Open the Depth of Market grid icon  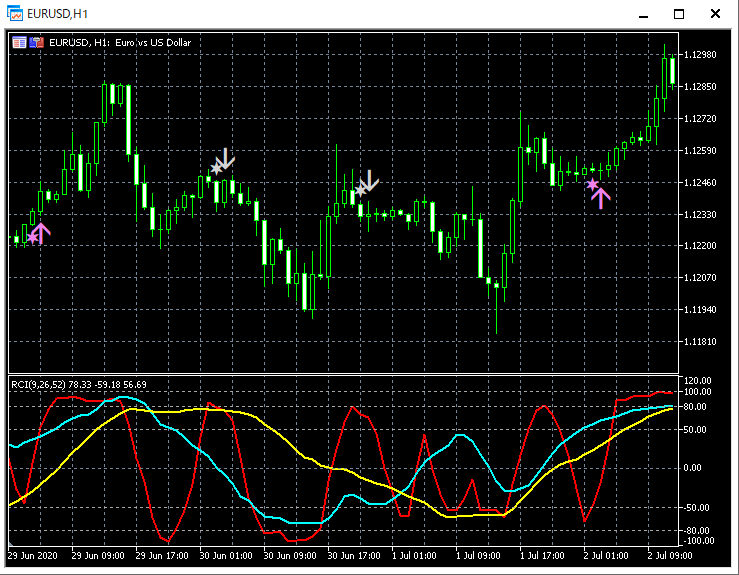19,42
